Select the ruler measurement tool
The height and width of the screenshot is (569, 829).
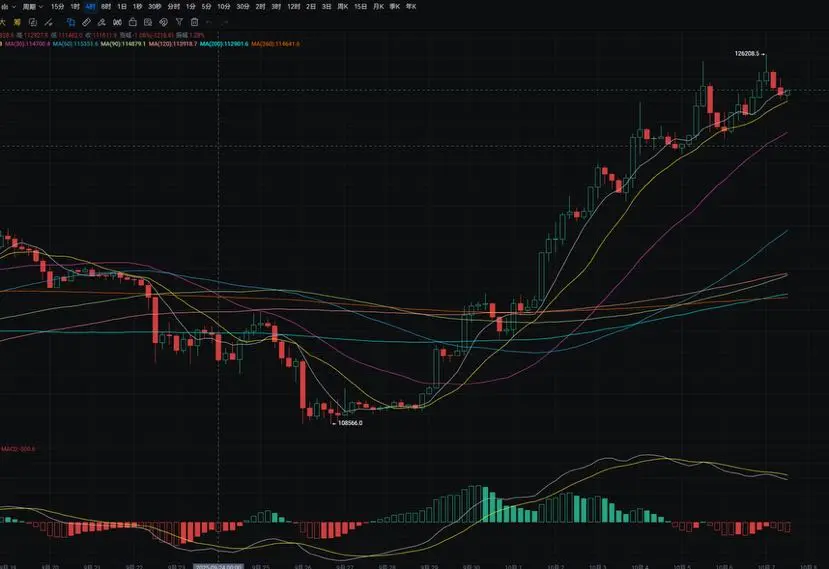pyautogui.click(x=86, y=22)
